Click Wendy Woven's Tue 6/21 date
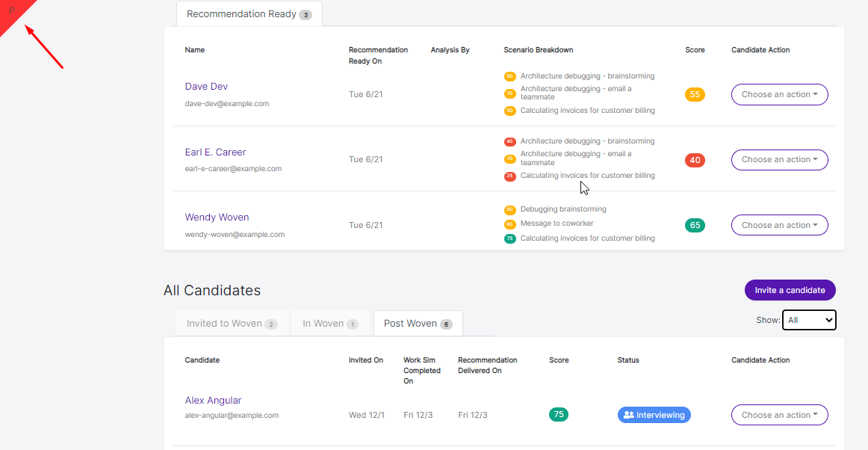The height and width of the screenshot is (450, 868). click(x=365, y=225)
